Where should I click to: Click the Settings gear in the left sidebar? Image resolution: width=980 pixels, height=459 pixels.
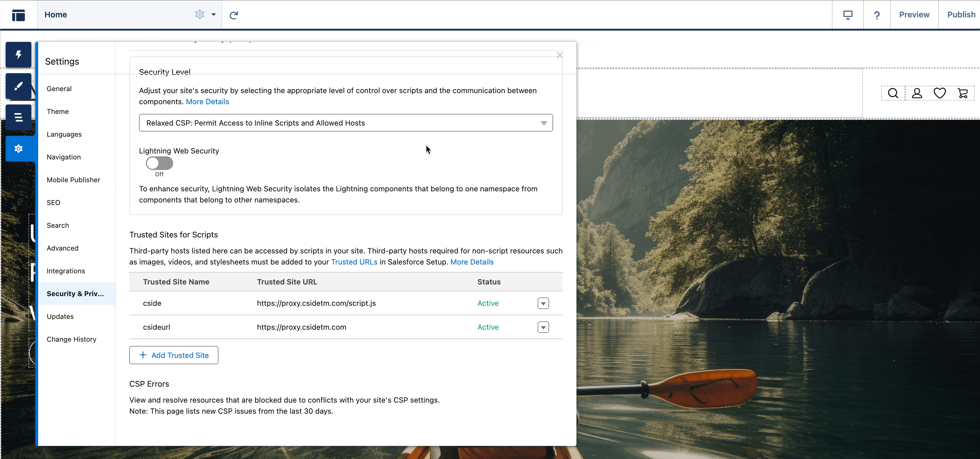point(18,148)
